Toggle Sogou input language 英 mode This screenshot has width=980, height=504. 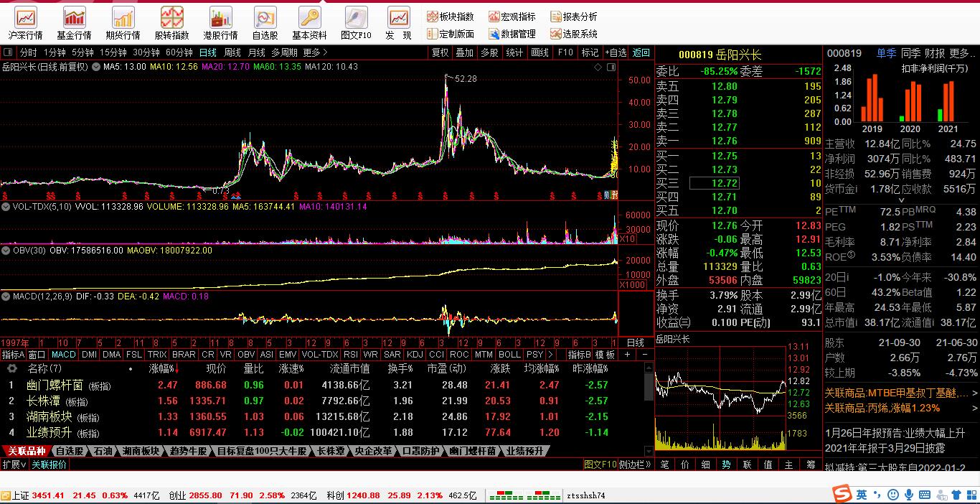point(862,495)
